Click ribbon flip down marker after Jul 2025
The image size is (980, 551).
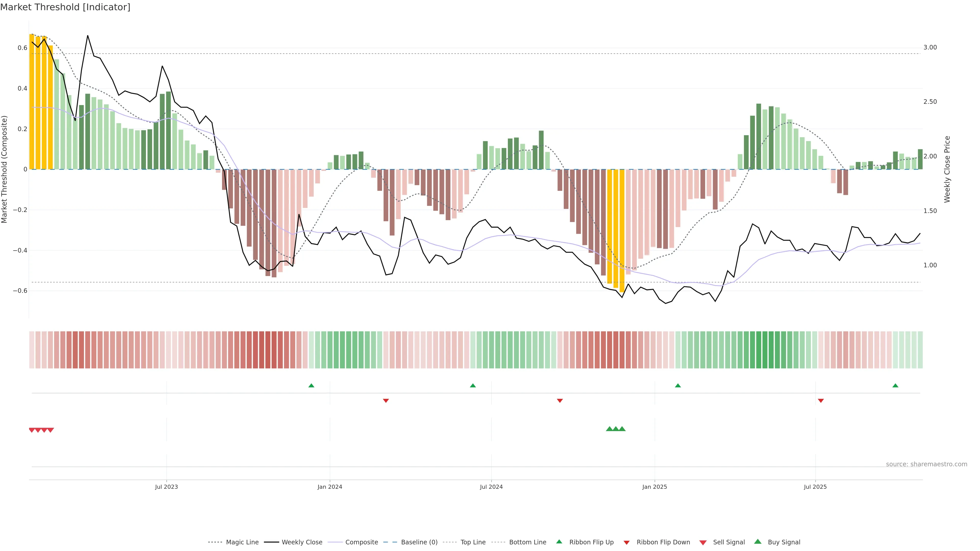tap(820, 400)
